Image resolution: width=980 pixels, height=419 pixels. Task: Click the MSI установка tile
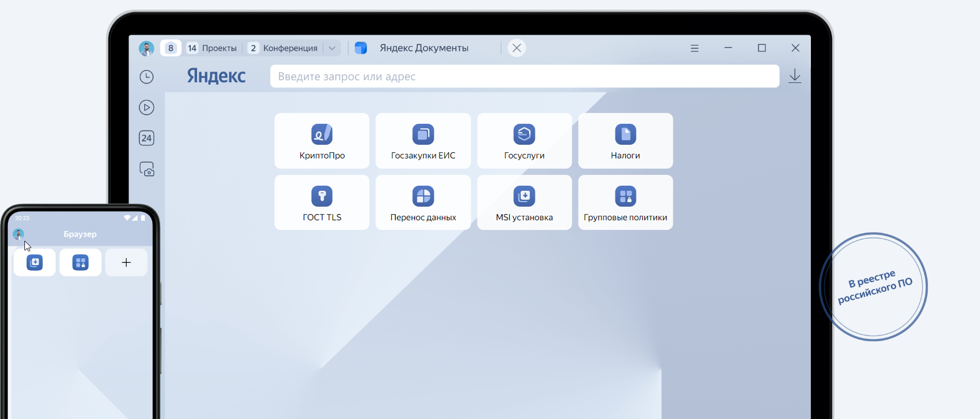click(524, 203)
